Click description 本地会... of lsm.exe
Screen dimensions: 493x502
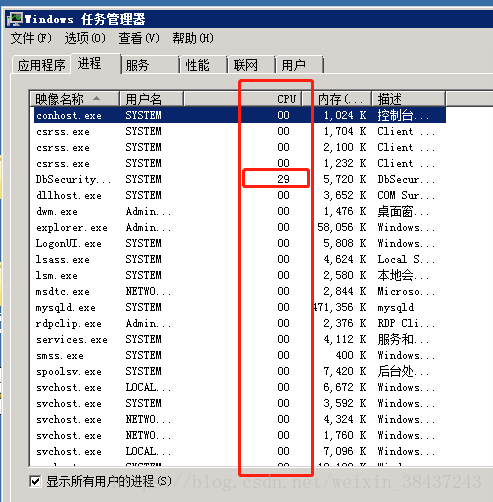click(403, 275)
